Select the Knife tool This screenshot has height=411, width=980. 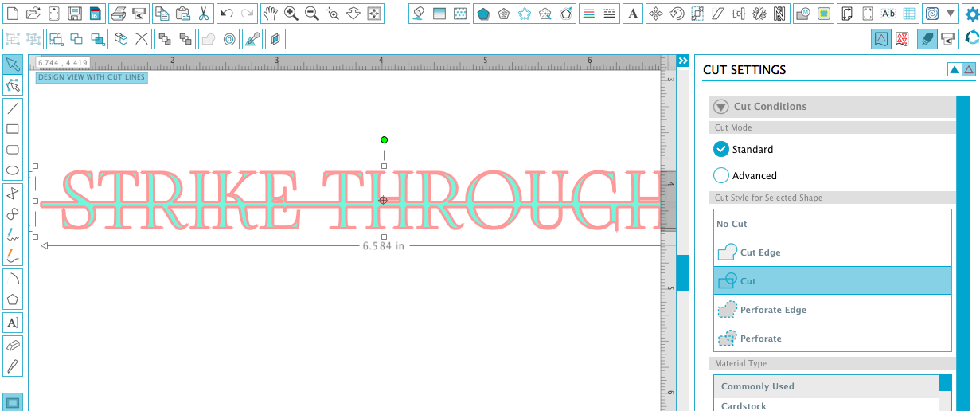point(13,366)
